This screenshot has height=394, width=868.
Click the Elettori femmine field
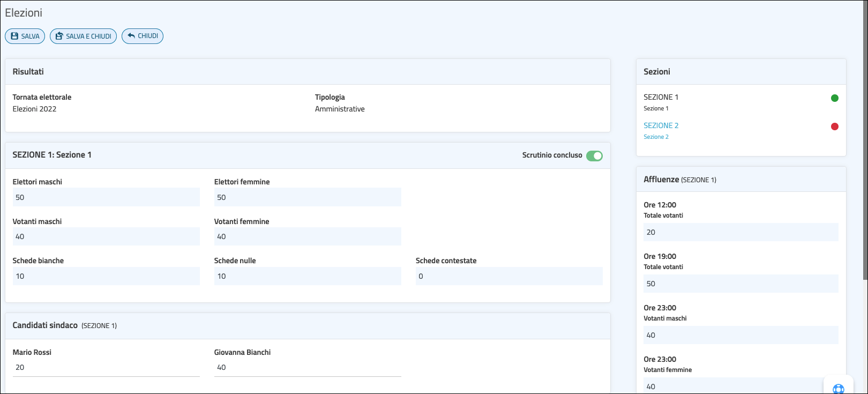coord(307,197)
